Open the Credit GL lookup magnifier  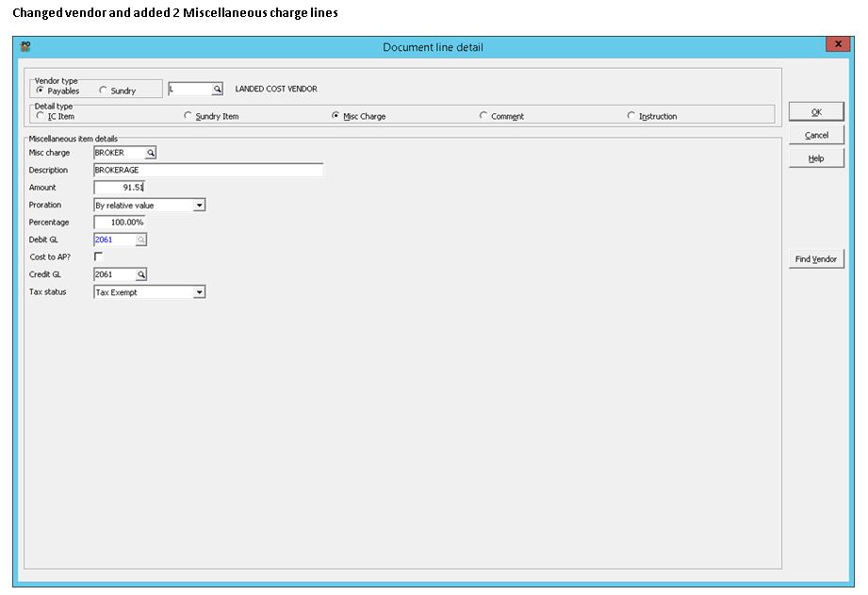click(x=141, y=275)
